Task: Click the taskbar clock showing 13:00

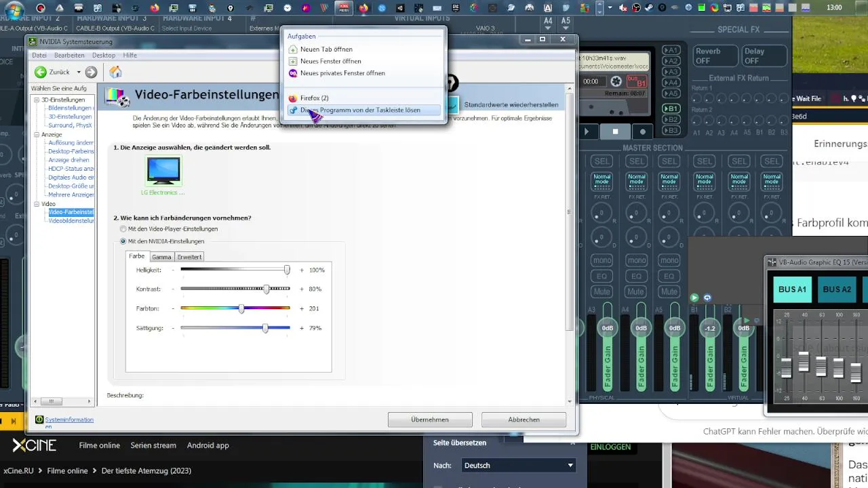Action: tap(834, 7)
